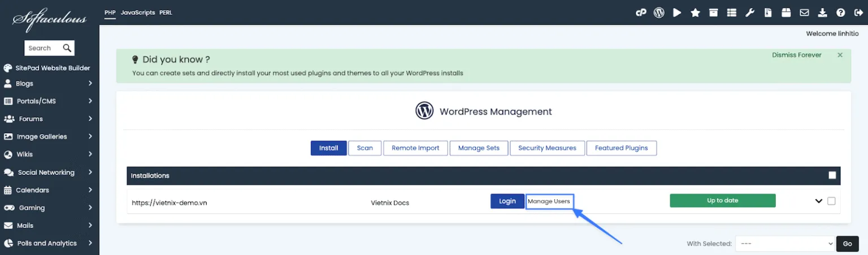Click the Calendars category icon
Image resolution: width=868 pixels, height=255 pixels.
coord(8,190)
